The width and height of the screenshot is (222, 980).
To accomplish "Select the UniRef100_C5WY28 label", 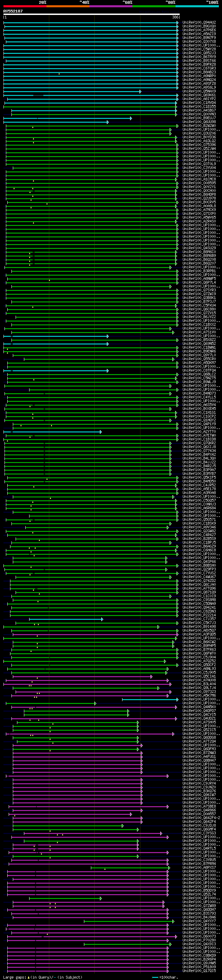I will 199,49.
